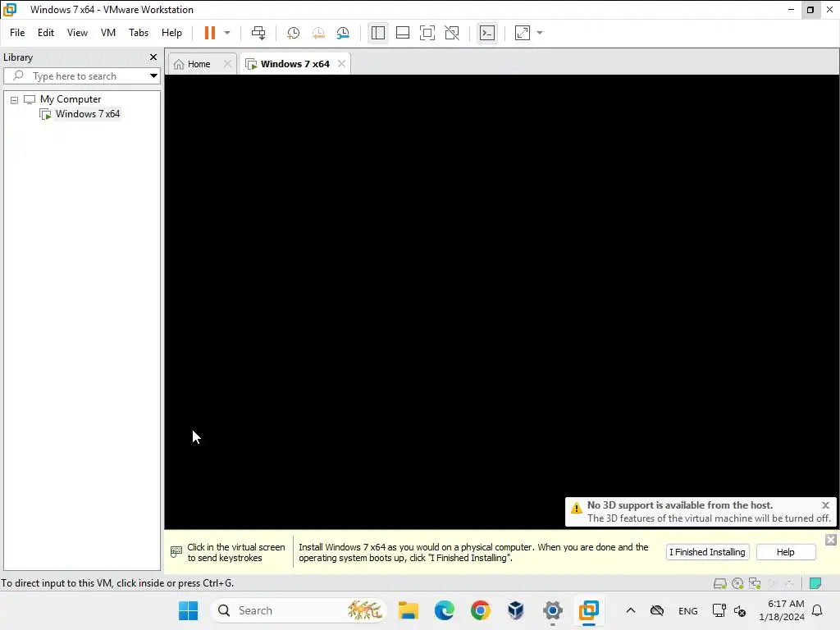Open VirtualBox from the taskbar
Image resolution: width=840 pixels, height=630 pixels.
click(516, 610)
